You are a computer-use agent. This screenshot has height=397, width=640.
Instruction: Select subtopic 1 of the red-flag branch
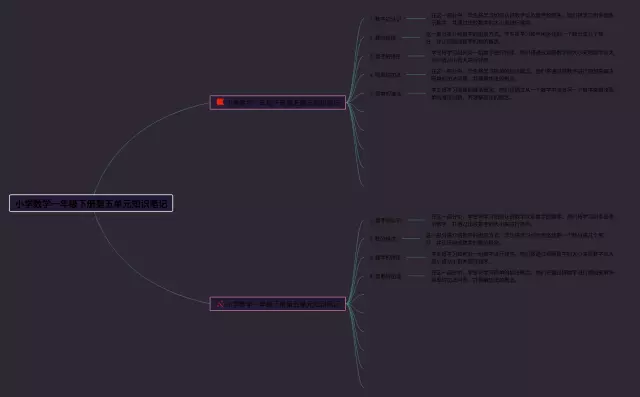(x=386, y=19)
